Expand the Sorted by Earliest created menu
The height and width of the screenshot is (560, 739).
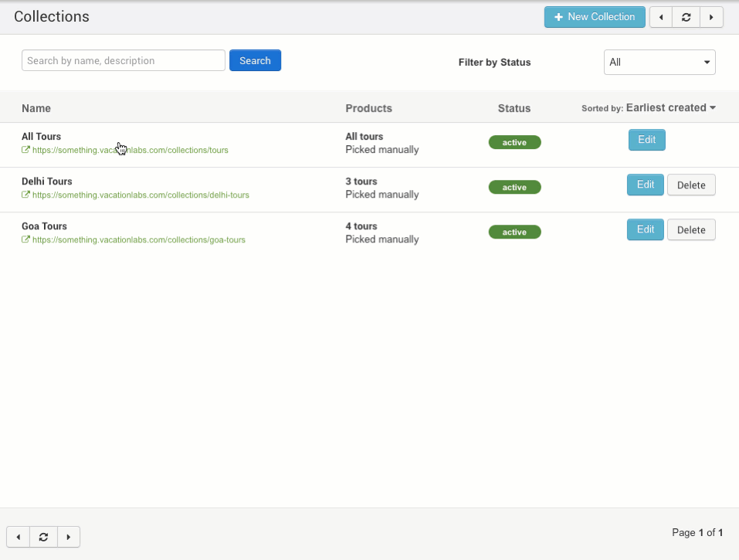[x=670, y=108]
